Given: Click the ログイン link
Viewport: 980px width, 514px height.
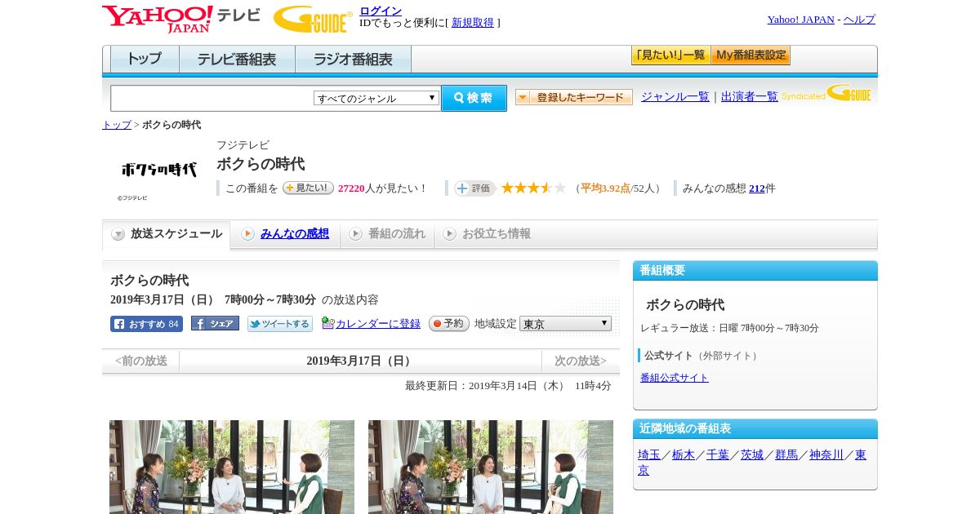Looking at the screenshot, I should (x=381, y=11).
